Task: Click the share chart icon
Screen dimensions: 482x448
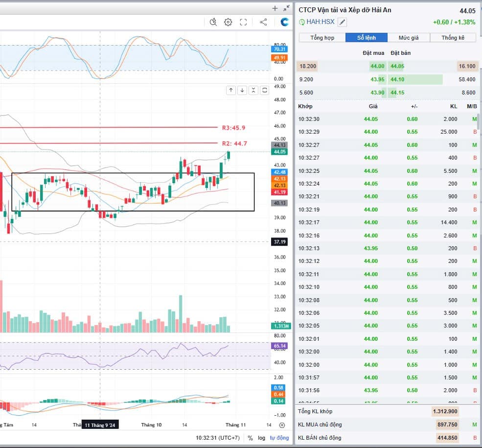Action: click(x=263, y=22)
